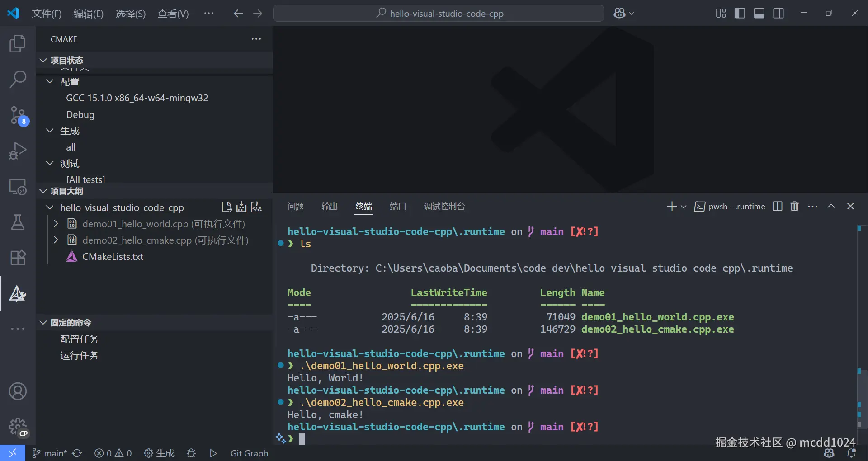Screen dimensions: 868x461
Task: Switch to the 输出 panel tab
Action: click(330, 207)
